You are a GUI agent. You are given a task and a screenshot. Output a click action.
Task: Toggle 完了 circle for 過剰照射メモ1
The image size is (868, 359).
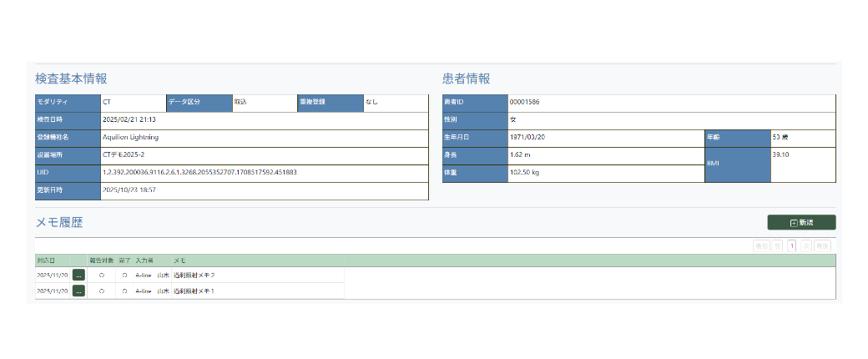click(124, 291)
